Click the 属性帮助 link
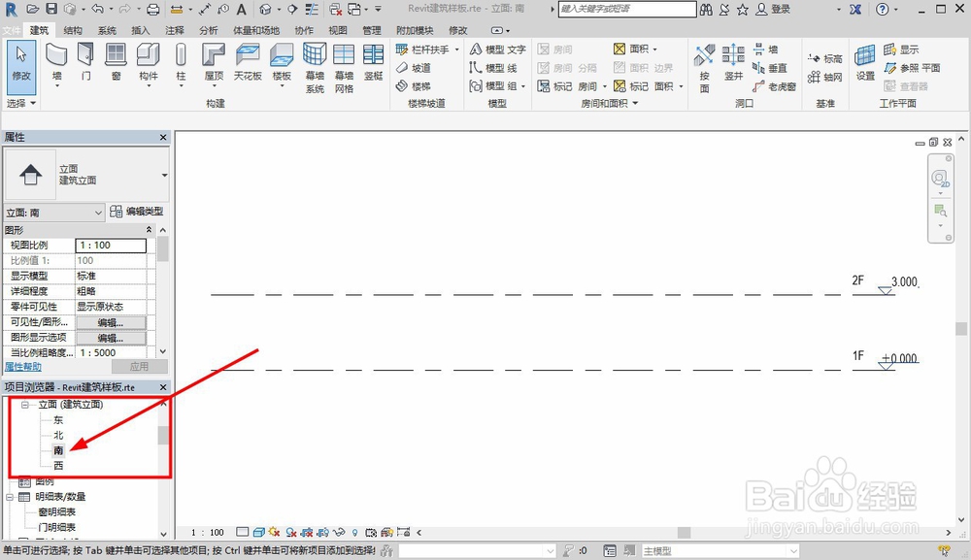 (x=23, y=366)
